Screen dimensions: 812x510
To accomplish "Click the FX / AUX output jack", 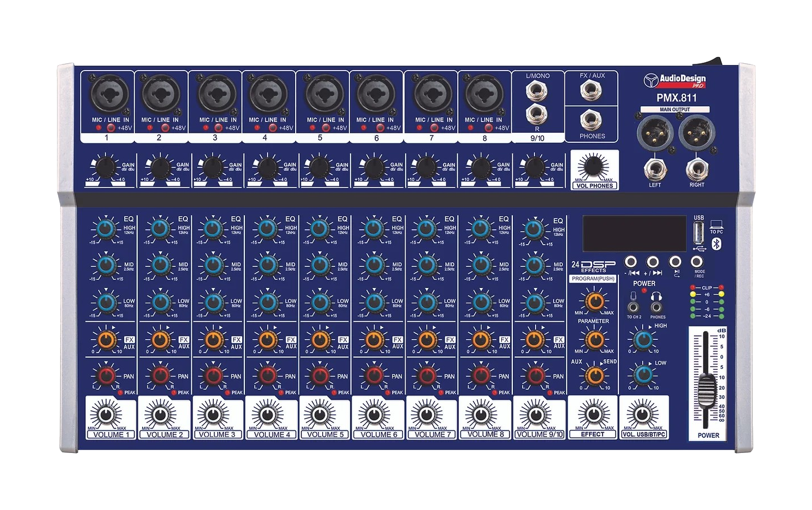I will (x=591, y=89).
